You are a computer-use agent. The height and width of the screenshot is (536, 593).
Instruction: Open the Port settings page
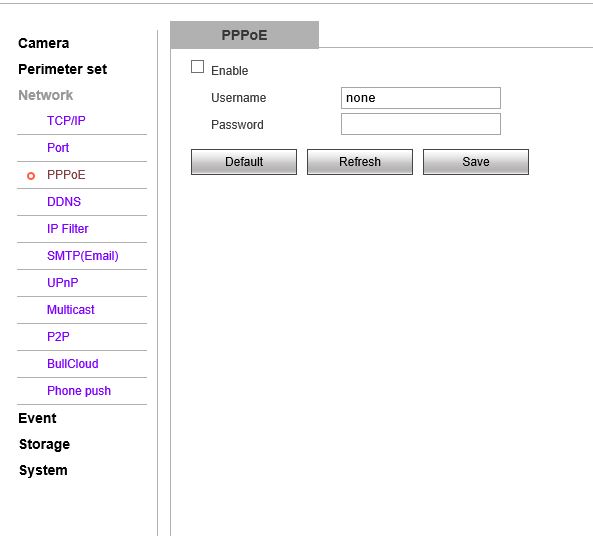pyautogui.click(x=58, y=148)
